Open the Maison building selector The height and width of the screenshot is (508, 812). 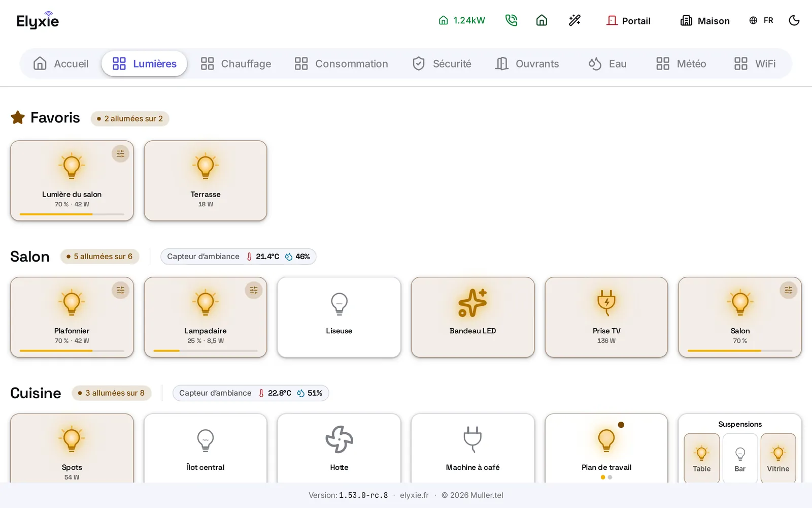(x=705, y=20)
